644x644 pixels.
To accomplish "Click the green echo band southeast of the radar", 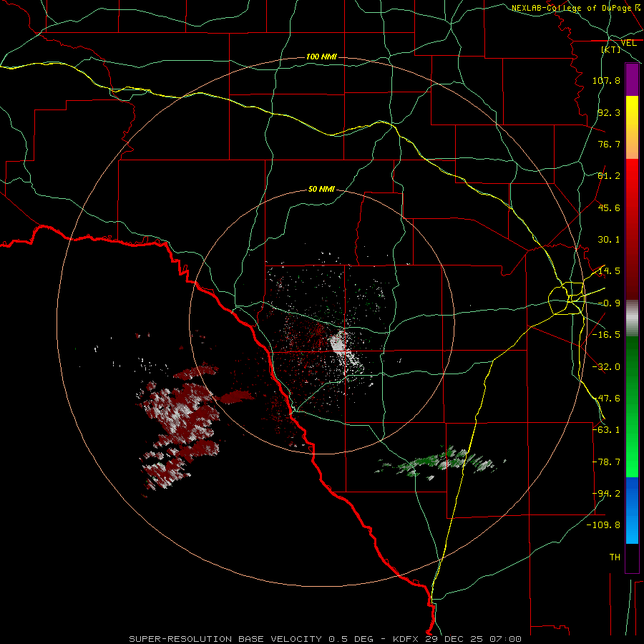I will 439,462.
